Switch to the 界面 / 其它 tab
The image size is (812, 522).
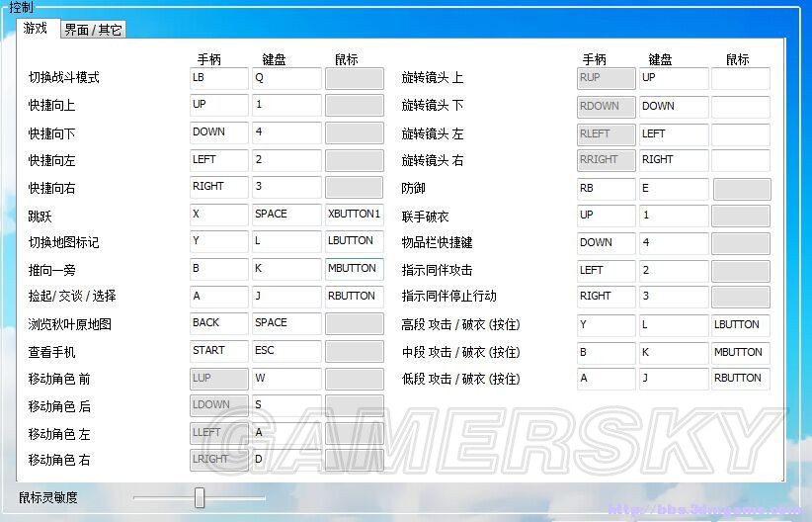pos(93,30)
